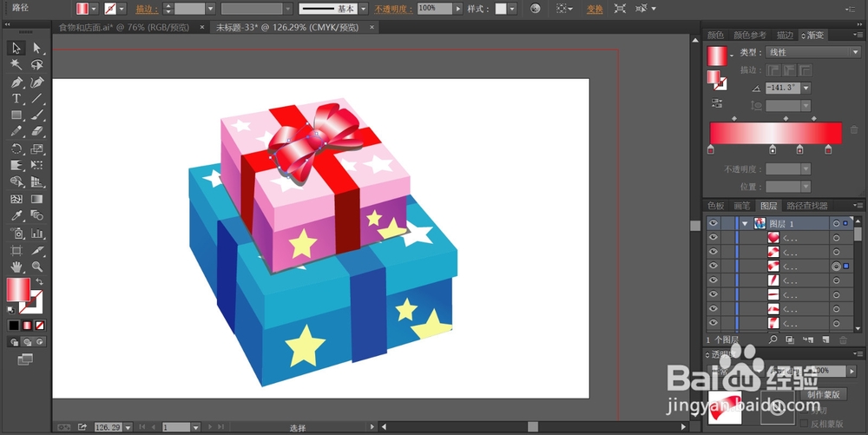The height and width of the screenshot is (435, 868).
Task: Click the 制作蒙版 button
Action: click(x=823, y=394)
